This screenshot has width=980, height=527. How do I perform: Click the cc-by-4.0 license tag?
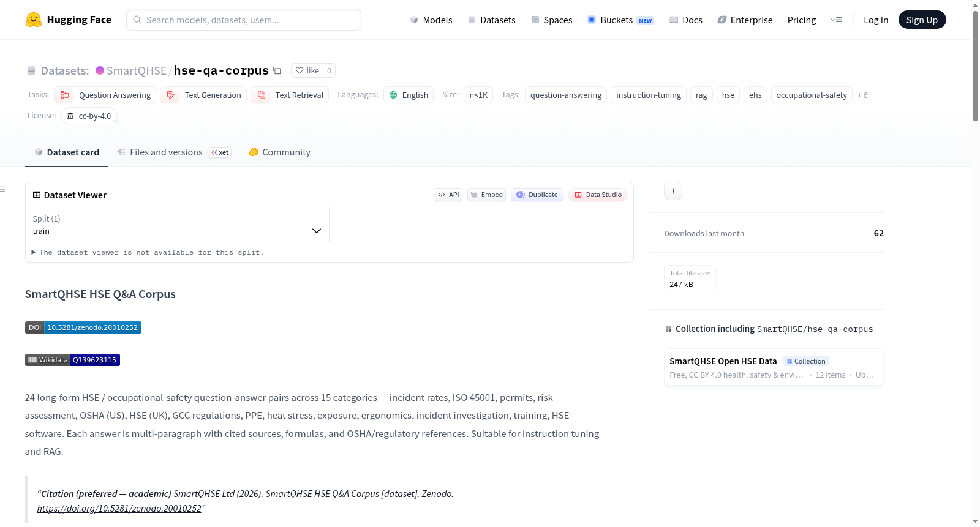pyautogui.click(x=89, y=116)
